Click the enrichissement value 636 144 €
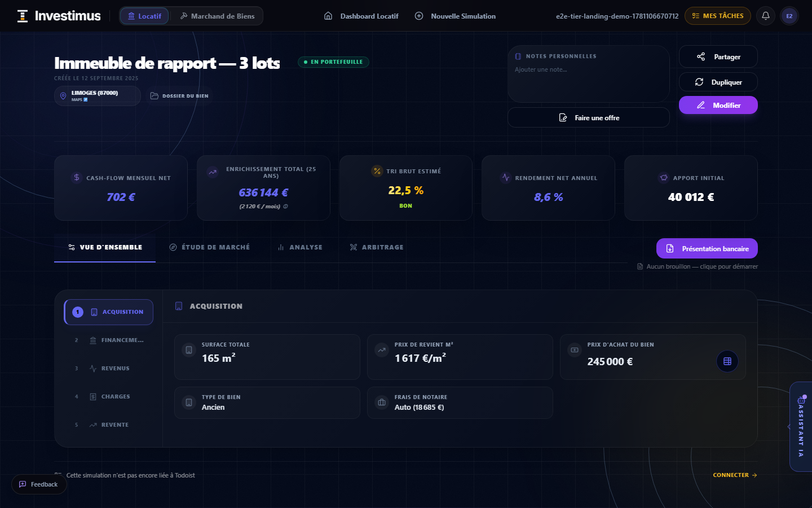Viewport: 812px width, 508px height. coord(263,192)
